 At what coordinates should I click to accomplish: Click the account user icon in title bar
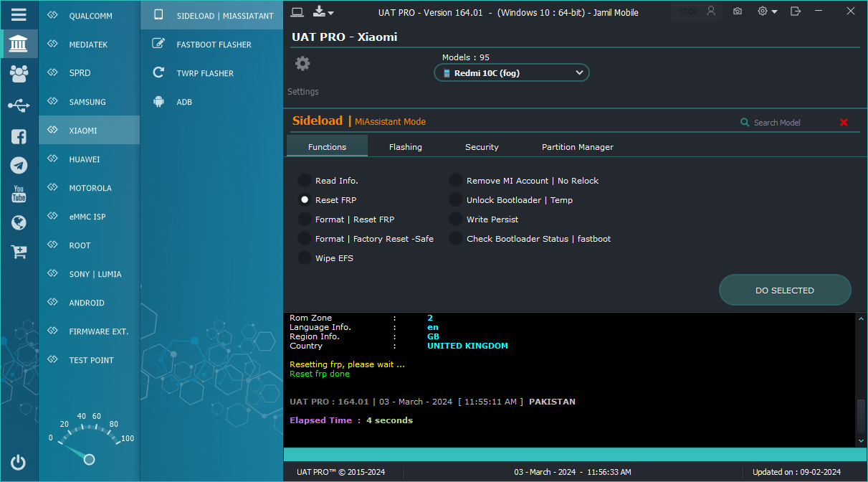pos(711,11)
